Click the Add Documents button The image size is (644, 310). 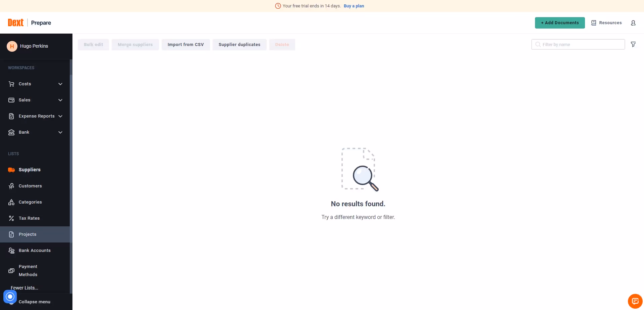560,23
